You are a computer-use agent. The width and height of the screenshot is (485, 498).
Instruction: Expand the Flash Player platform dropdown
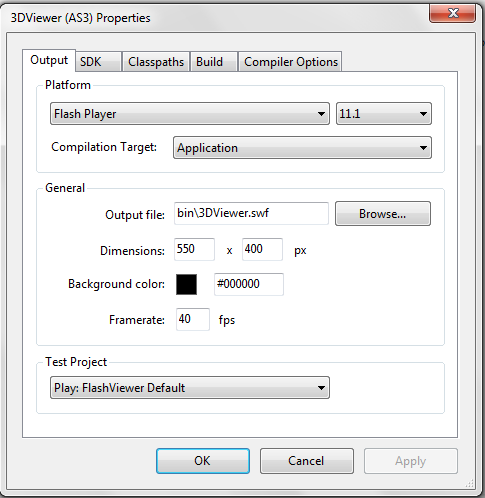click(190, 114)
